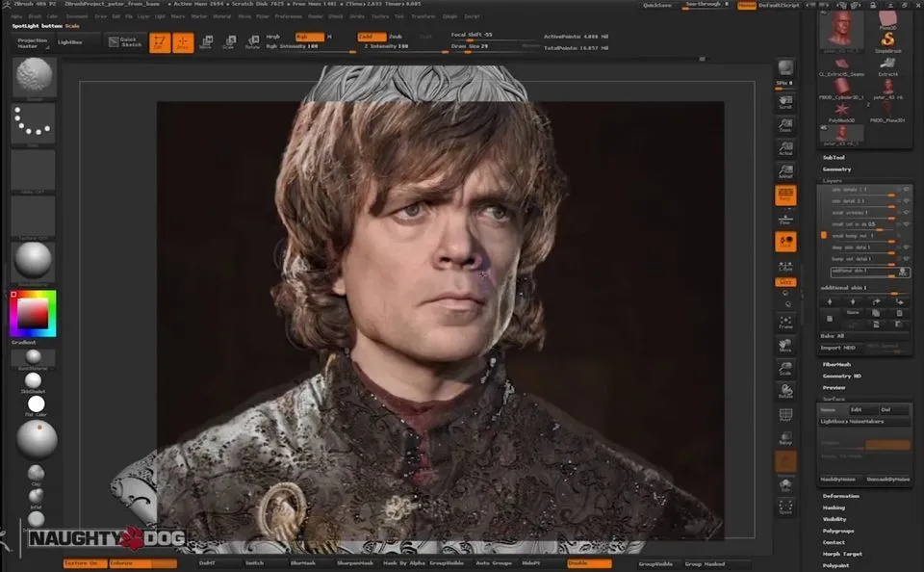Expand the Geometry HD section

pos(841,377)
